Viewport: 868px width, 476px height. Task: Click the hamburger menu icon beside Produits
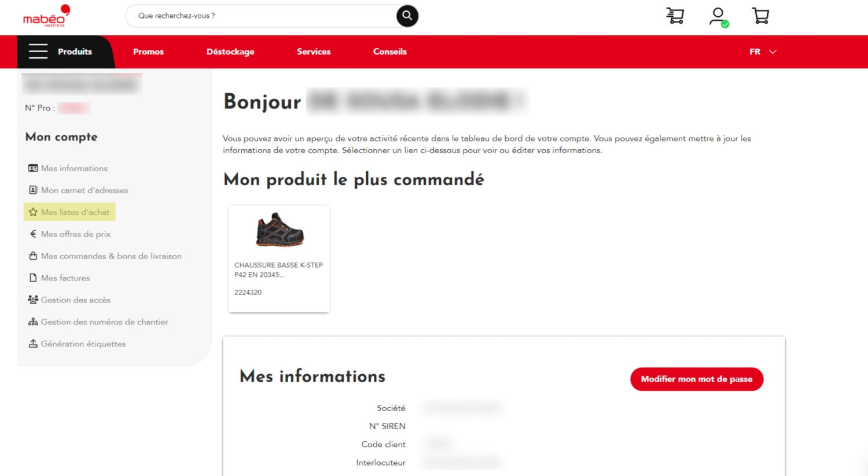point(38,51)
